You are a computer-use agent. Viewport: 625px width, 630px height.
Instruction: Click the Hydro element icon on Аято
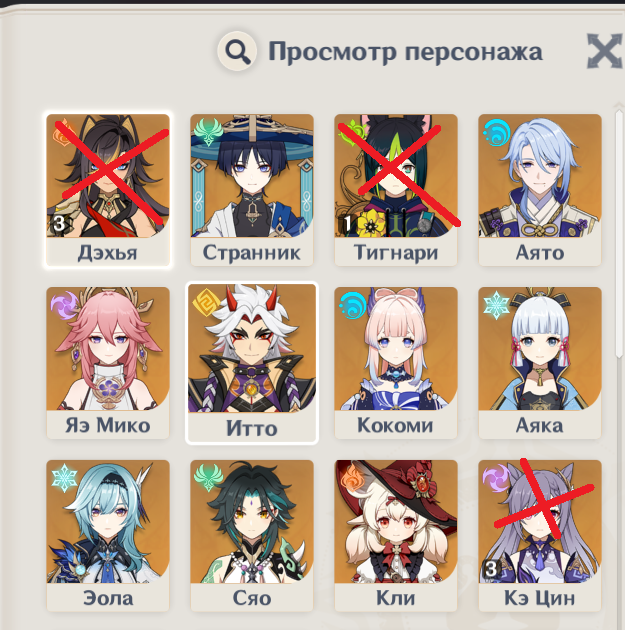tap(497, 133)
